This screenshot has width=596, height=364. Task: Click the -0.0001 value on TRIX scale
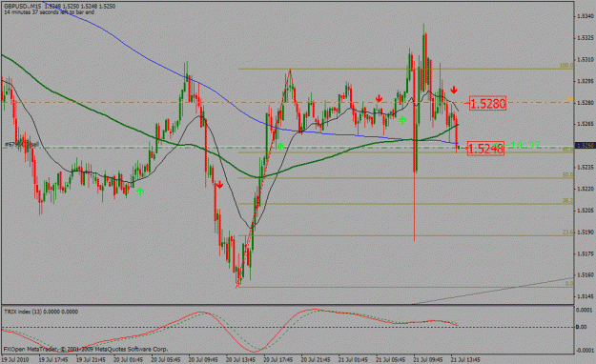pos(585,351)
